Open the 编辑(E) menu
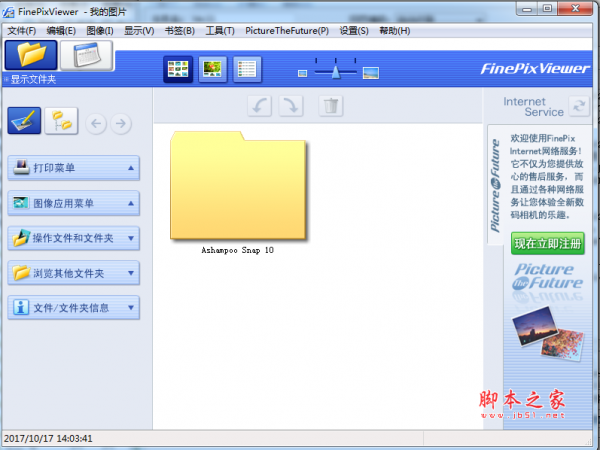 point(61,31)
